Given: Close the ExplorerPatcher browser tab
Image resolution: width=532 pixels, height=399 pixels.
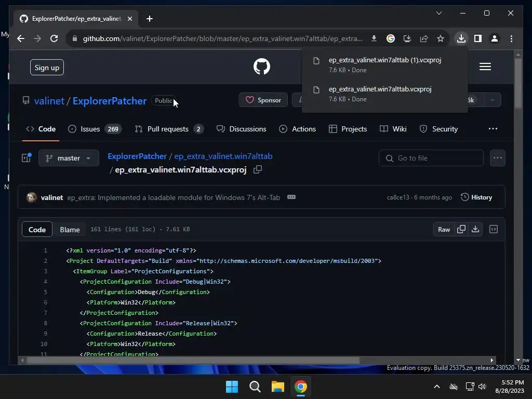Looking at the screenshot, I should (x=129, y=19).
